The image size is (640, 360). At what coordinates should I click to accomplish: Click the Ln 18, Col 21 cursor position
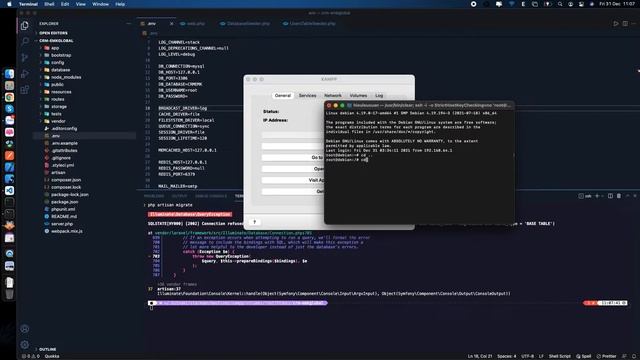tap(480, 356)
